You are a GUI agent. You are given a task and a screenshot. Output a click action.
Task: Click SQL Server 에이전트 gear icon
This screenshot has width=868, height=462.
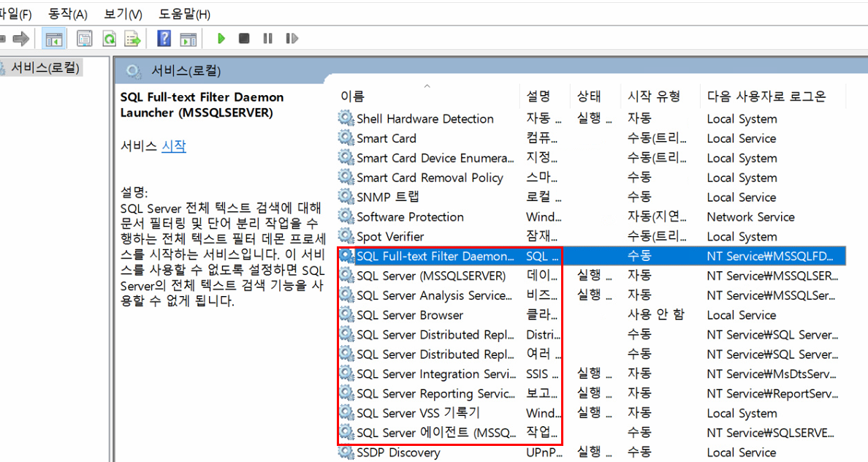coord(346,433)
